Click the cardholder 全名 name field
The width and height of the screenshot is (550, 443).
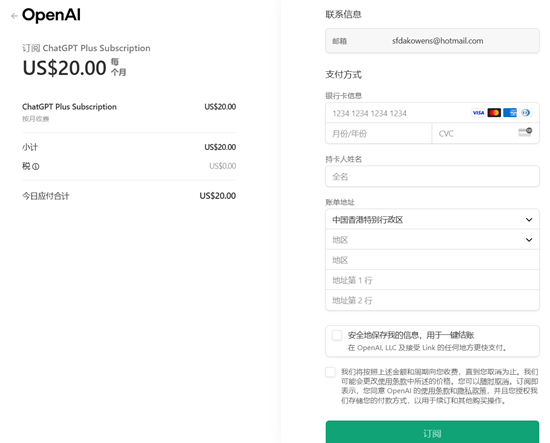click(x=432, y=176)
